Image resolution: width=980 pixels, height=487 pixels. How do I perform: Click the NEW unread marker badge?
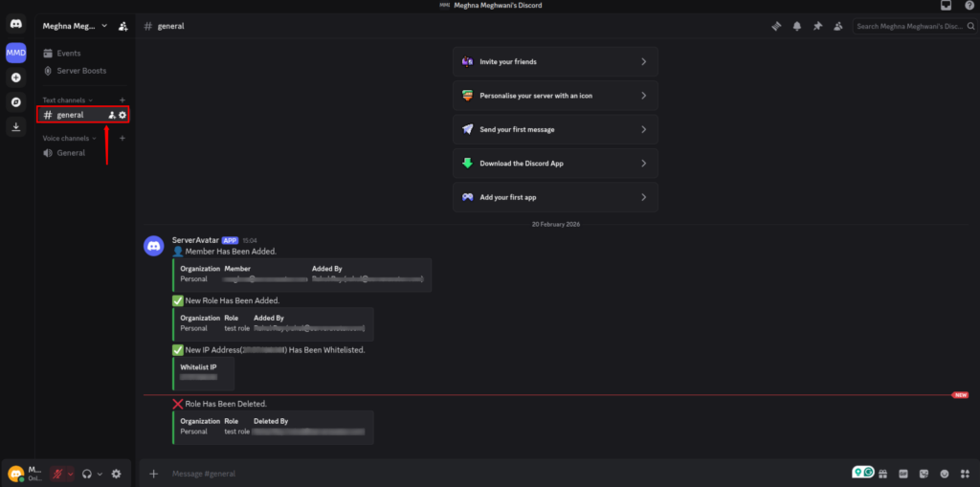pyautogui.click(x=960, y=395)
